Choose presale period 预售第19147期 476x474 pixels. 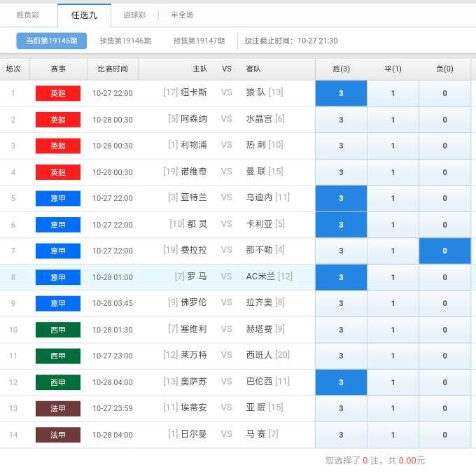[199, 41]
